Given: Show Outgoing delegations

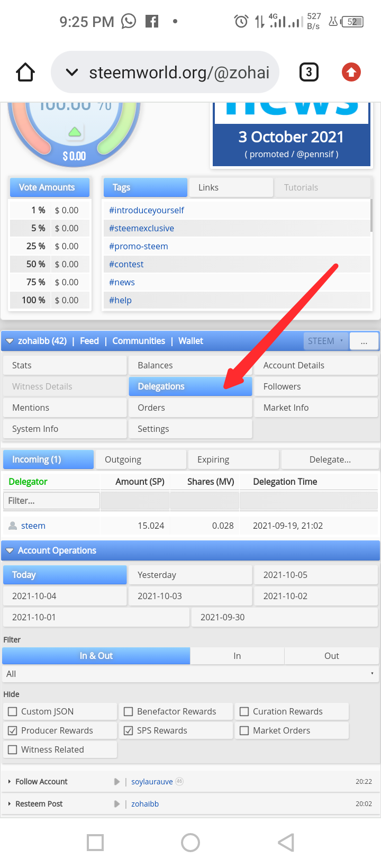Looking at the screenshot, I should tap(141, 459).
